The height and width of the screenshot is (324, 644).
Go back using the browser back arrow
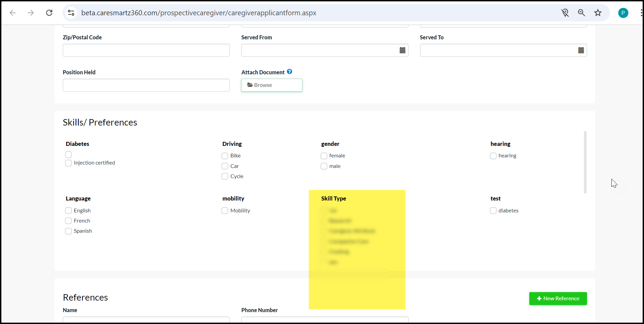(13, 13)
